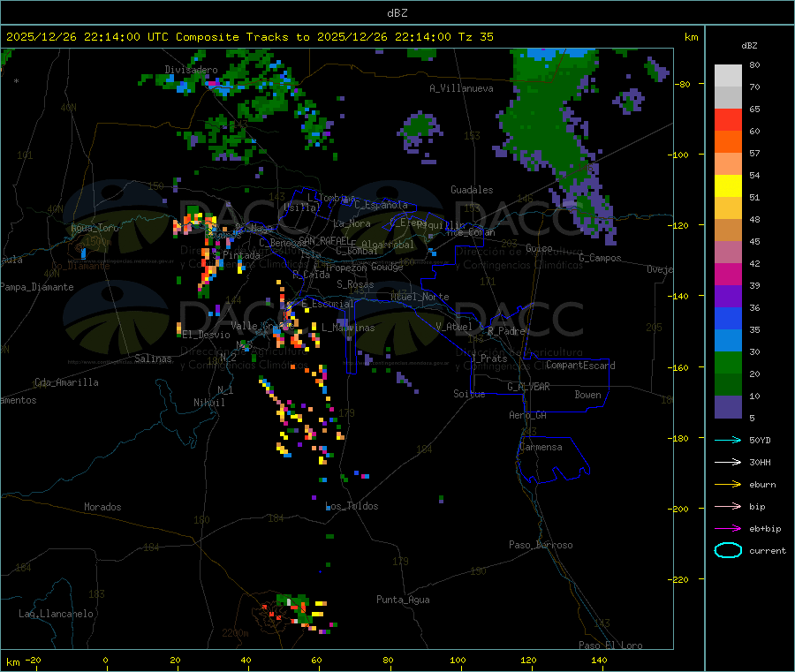The width and height of the screenshot is (795, 672).
Task: Click the R_Padre location label
Action: coord(506,331)
